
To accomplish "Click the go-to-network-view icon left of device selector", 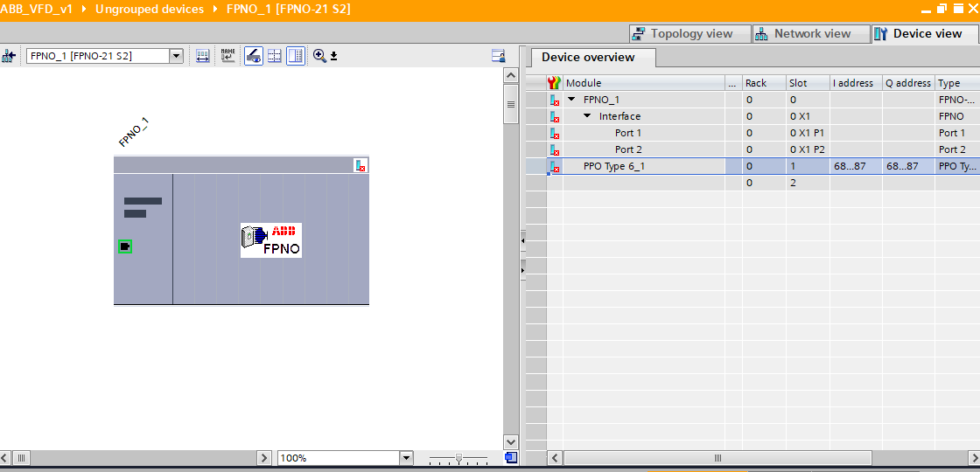I will click(x=9, y=56).
